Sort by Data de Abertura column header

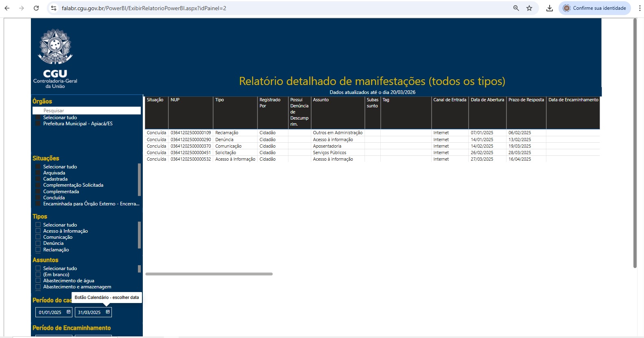pos(487,113)
